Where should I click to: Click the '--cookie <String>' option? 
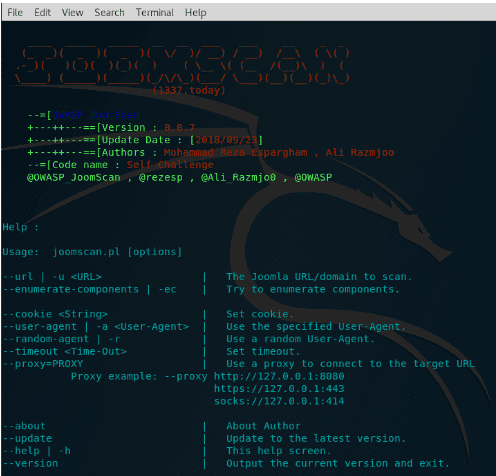point(55,314)
